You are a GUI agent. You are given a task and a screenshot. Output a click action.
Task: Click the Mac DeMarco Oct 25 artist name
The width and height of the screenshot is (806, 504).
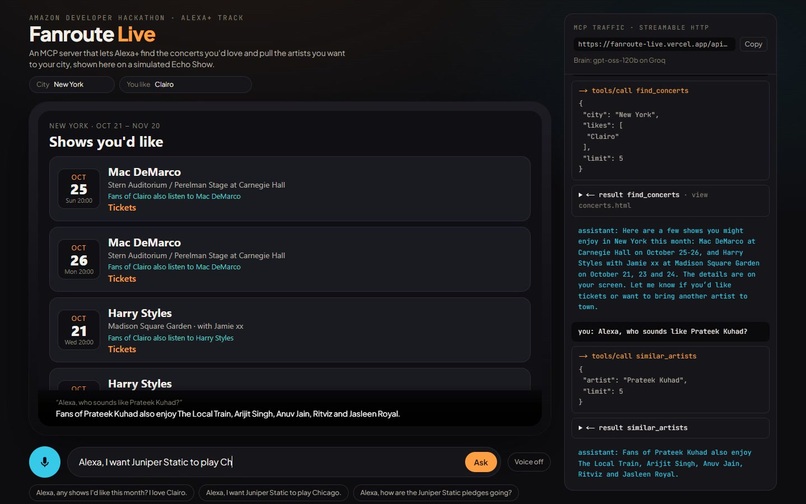point(144,172)
